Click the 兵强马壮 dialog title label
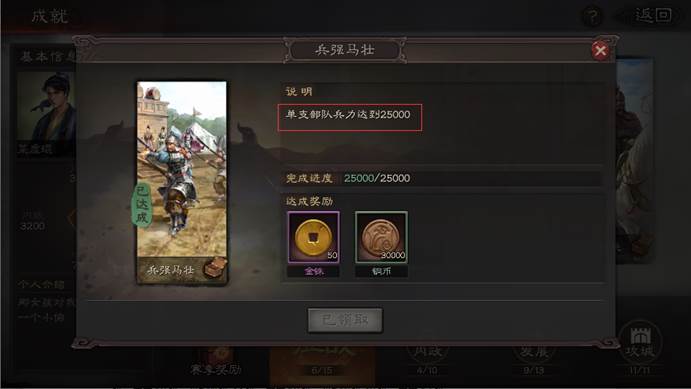 pyautogui.click(x=345, y=50)
